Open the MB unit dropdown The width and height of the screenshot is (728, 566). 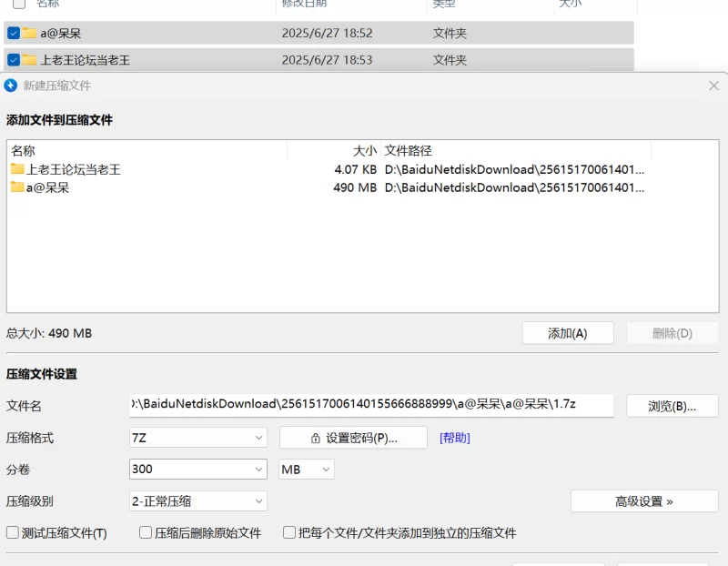pos(307,470)
